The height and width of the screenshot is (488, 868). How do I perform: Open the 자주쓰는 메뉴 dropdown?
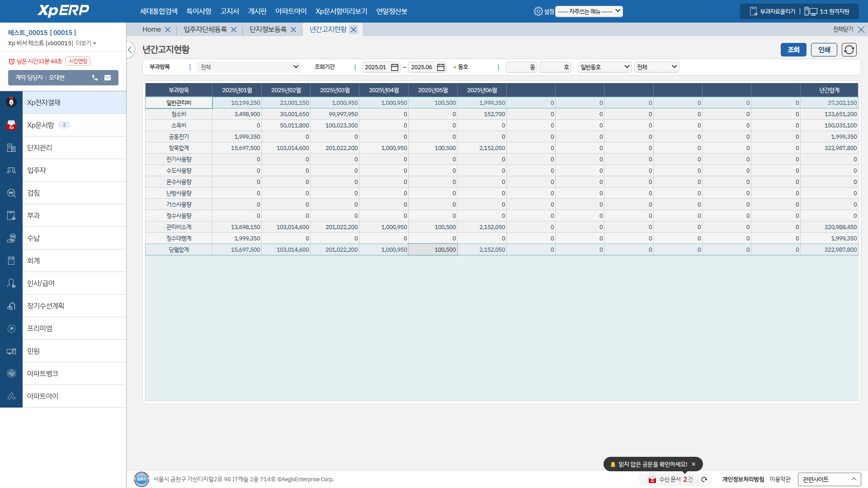coord(589,11)
